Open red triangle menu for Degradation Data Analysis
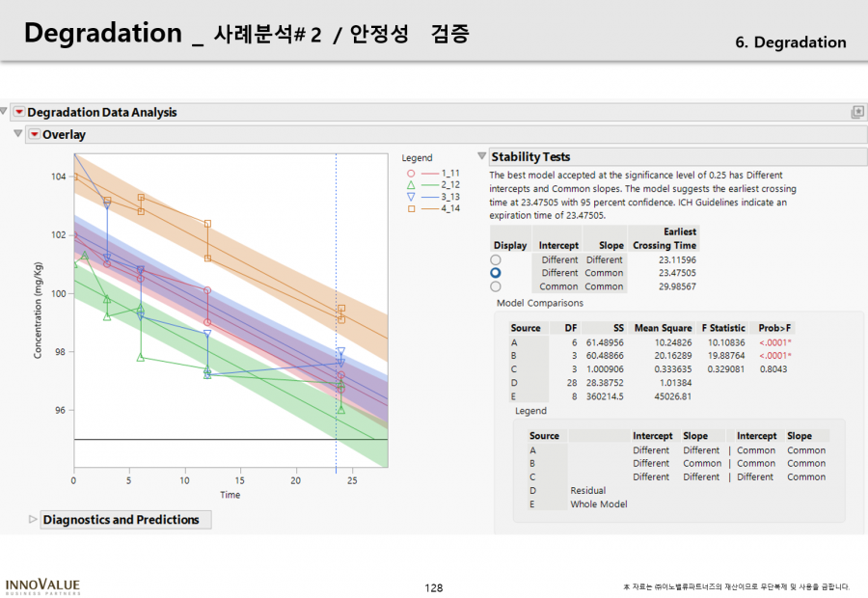Image resolution: width=868 pixels, height=598 pixels. pyautogui.click(x=18, y=113)
